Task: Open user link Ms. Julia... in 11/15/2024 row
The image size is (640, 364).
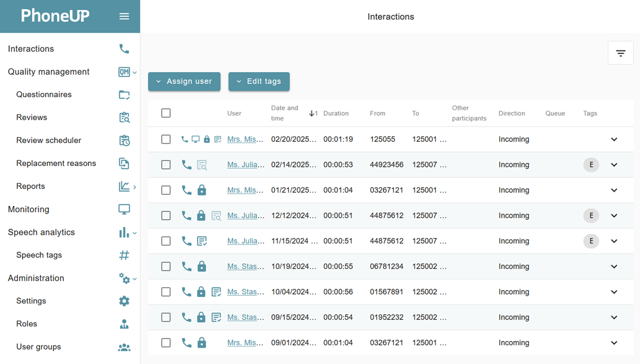Action: tap(246, 241)
